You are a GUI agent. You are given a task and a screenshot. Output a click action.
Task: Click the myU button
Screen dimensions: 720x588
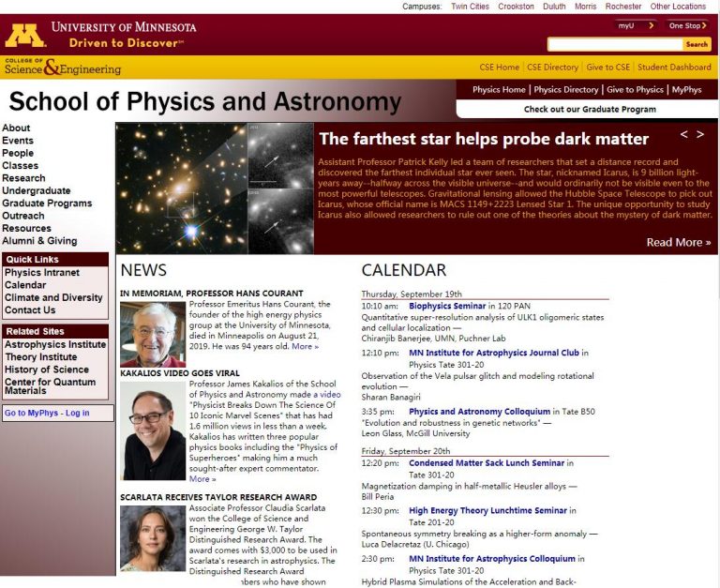tap(636, 25)
